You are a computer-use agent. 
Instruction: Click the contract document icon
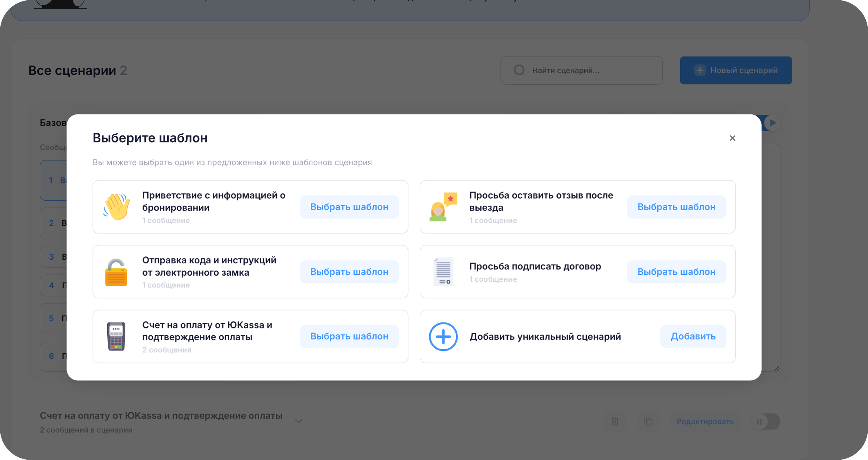coord(444,272)
